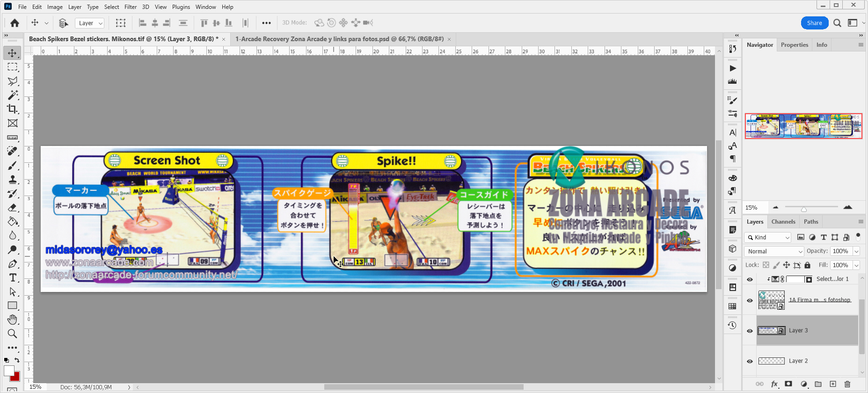
Task: Select the History Brush tool
Action: (13, 193)
